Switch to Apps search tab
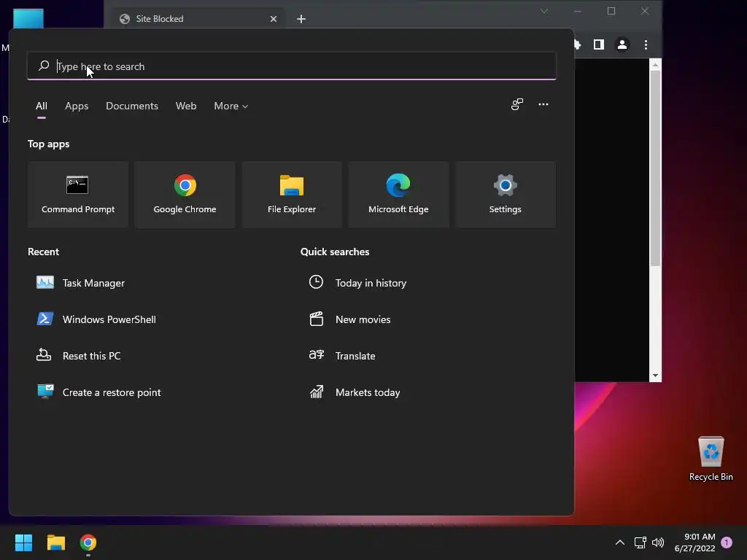This screenshot has height=560, width=747. pos(77,106)
